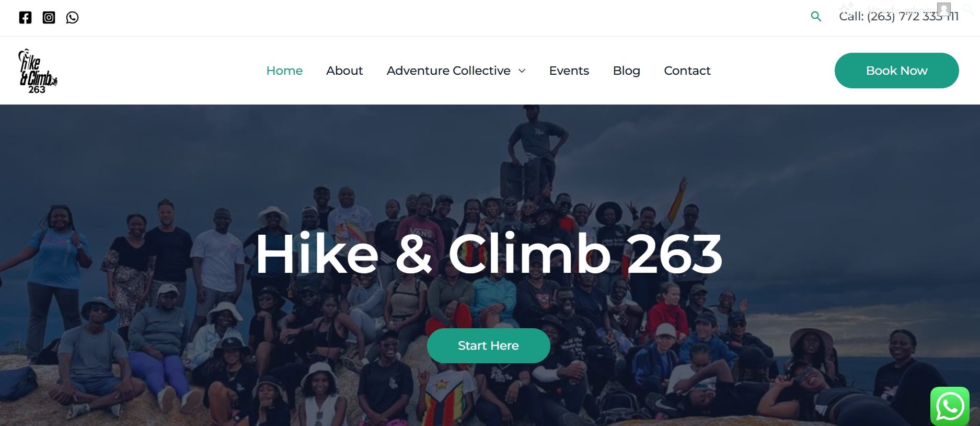
Task: Click the WhatsApp icon in top bar
Action: 72,18
